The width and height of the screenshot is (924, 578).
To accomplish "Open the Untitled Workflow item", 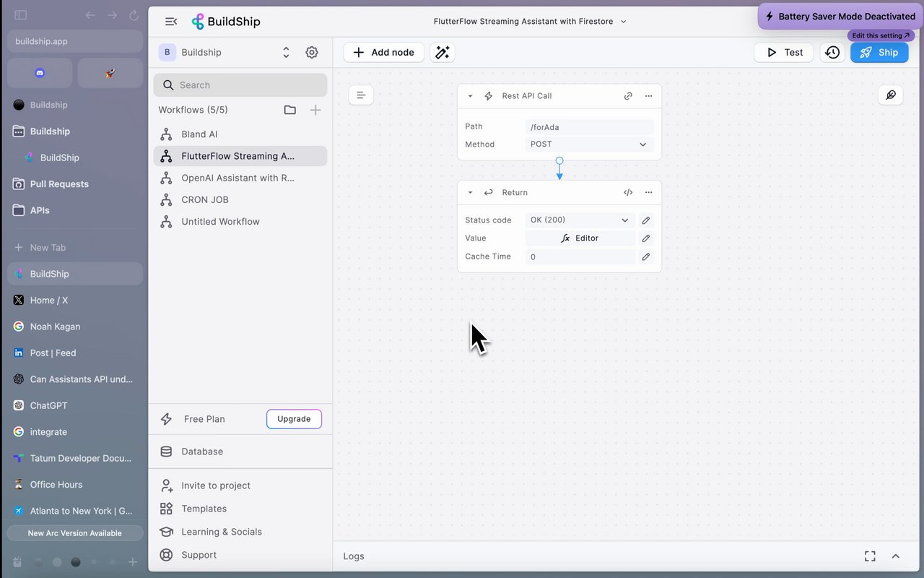I will pos(240,222).
